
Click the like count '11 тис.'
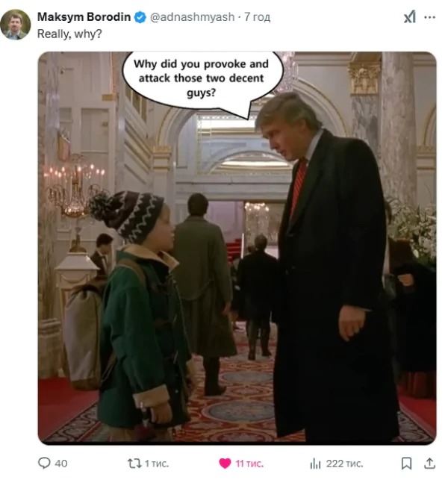point(249,464)
